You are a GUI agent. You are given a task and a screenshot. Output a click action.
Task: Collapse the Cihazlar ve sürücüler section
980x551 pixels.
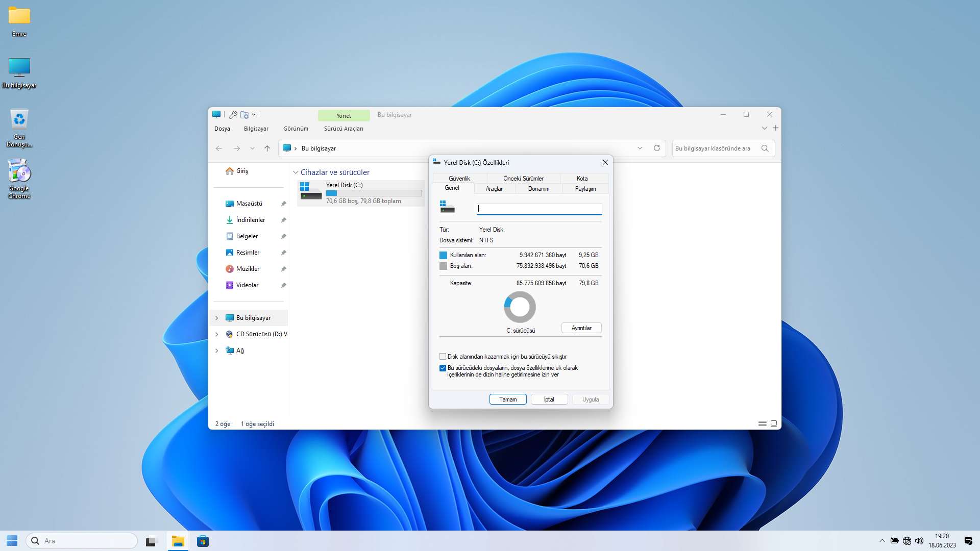click(296, 172)
